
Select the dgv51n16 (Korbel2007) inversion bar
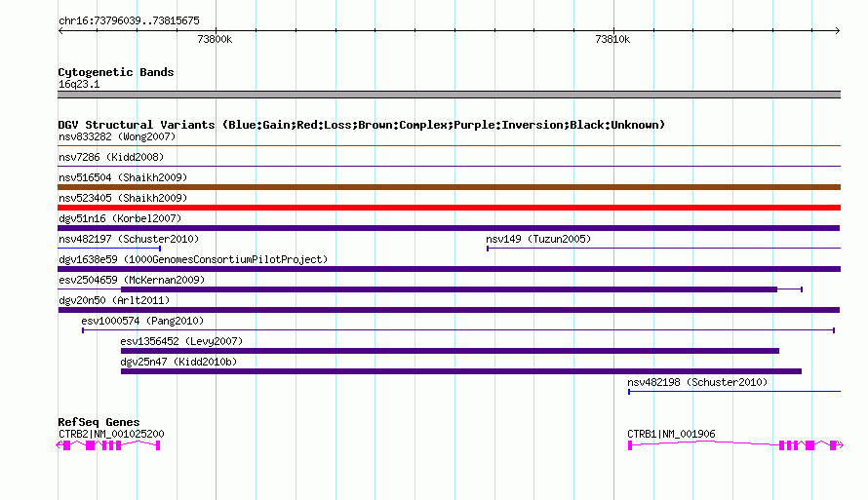click(x=449, y=228)
